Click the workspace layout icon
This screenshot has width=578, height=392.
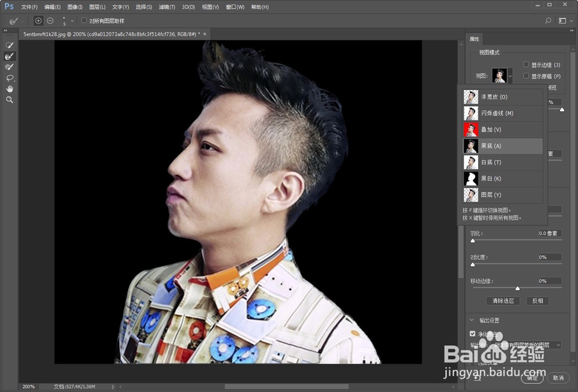coord(562,21)
